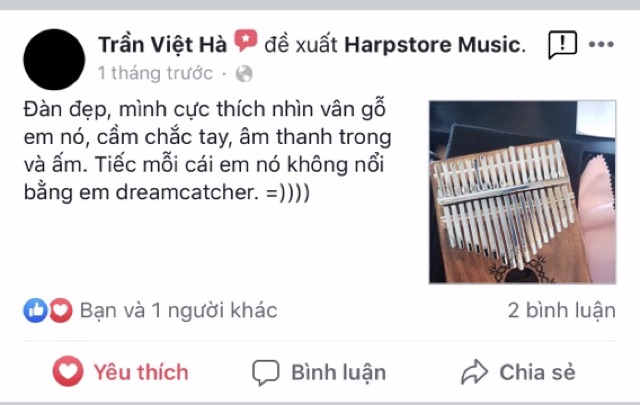Image resolution: width=640 pixels, height=405 pixels.
Task: Open the Harpstore Music page link
Action: coord(435,45)
